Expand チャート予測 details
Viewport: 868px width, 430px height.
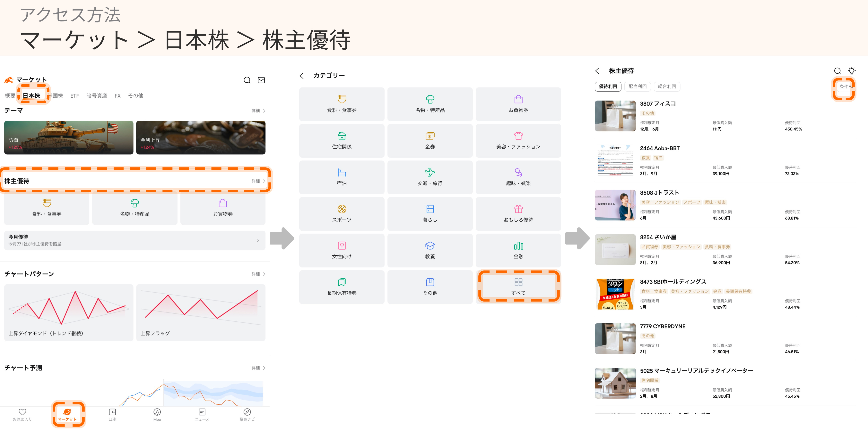[x=258, y=368]
